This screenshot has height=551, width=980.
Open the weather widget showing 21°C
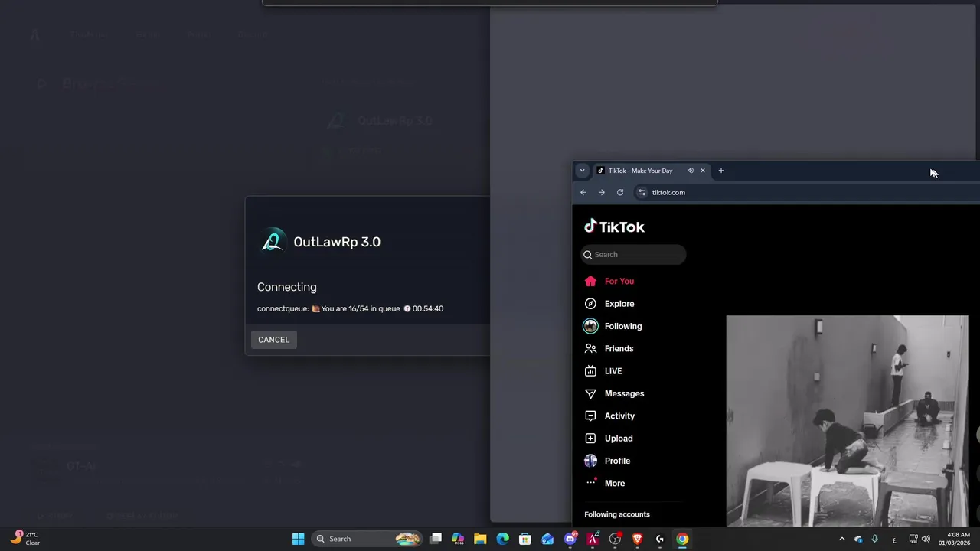25,539
